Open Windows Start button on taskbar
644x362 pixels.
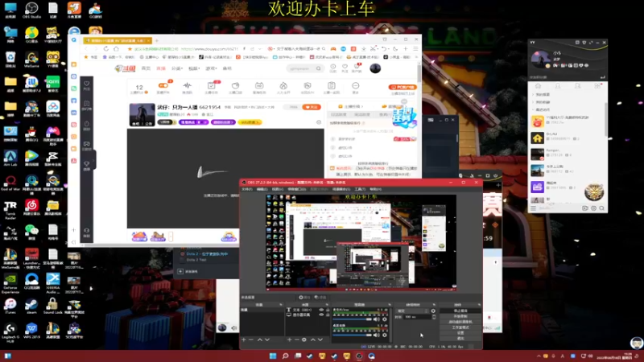coord(273,356)
